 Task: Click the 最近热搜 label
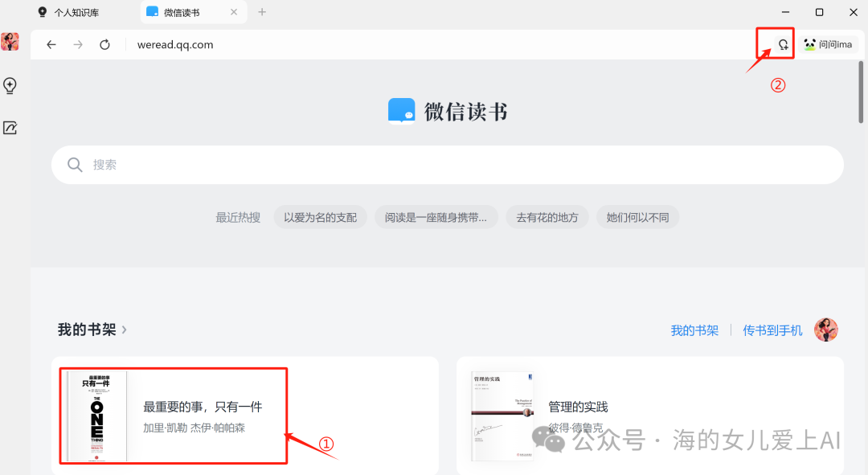tap(238, 218)
